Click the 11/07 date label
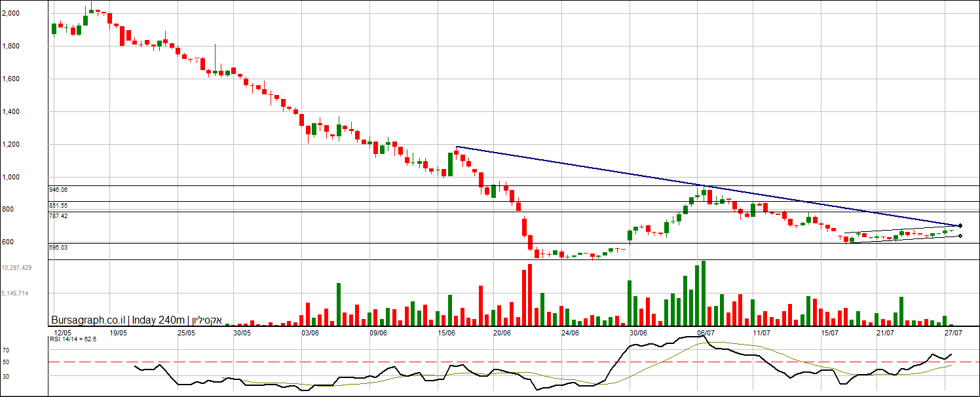The height and width of the screenshot is (397, 980). pyautogui.click(x=761, y=333)
